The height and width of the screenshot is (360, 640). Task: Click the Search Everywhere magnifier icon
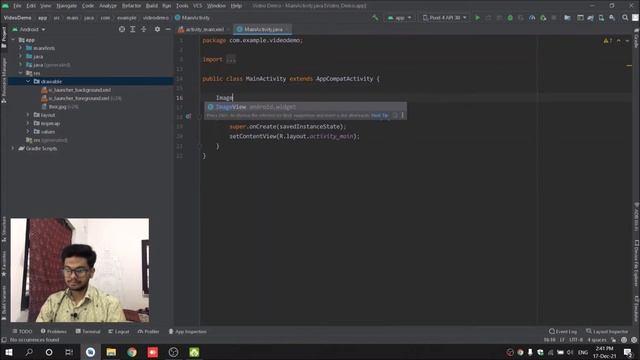coord(625,18)
